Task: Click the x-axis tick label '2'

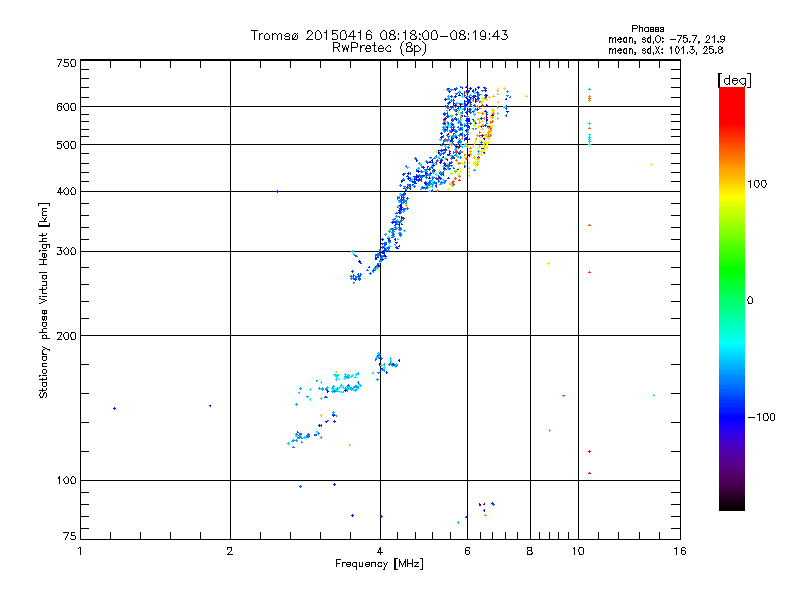Action: coord(230,551)
